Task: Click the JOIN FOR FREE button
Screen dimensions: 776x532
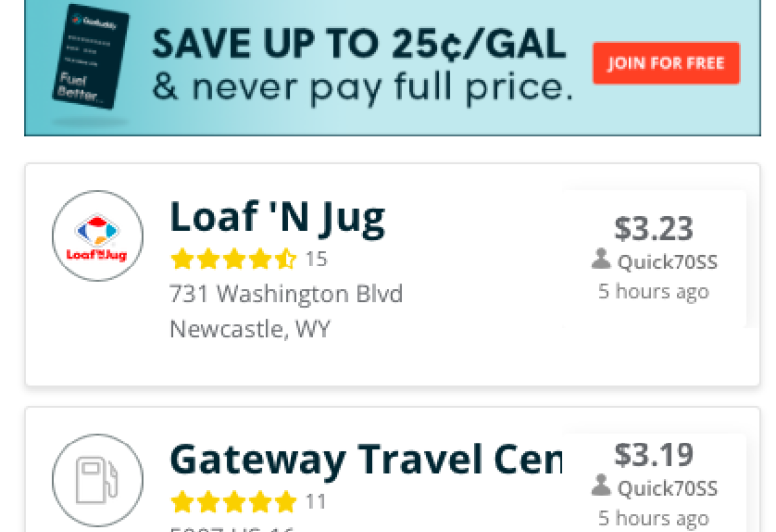Action: [x=667, y=63]
